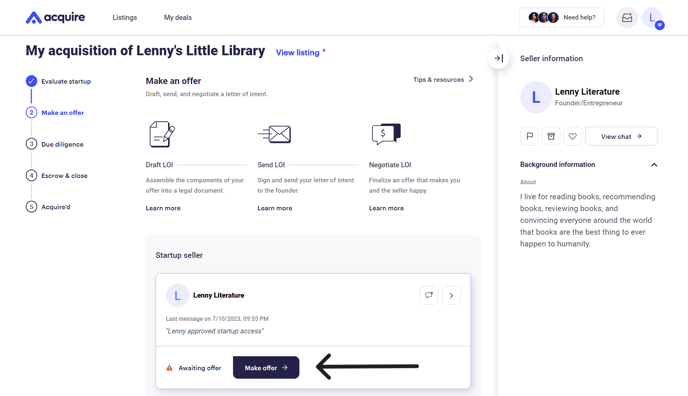Click the Lenny Literature name in sidebar
The height and width of the screenshot is (396, 688).
[x=587, y=92]
